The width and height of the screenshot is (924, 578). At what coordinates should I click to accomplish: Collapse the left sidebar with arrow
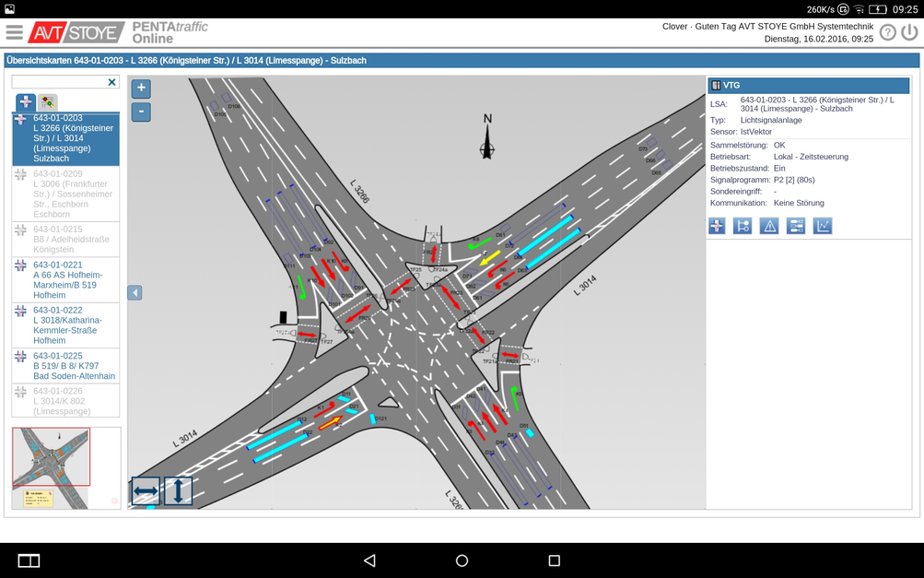pyautogui.click(x=135, y=292)
